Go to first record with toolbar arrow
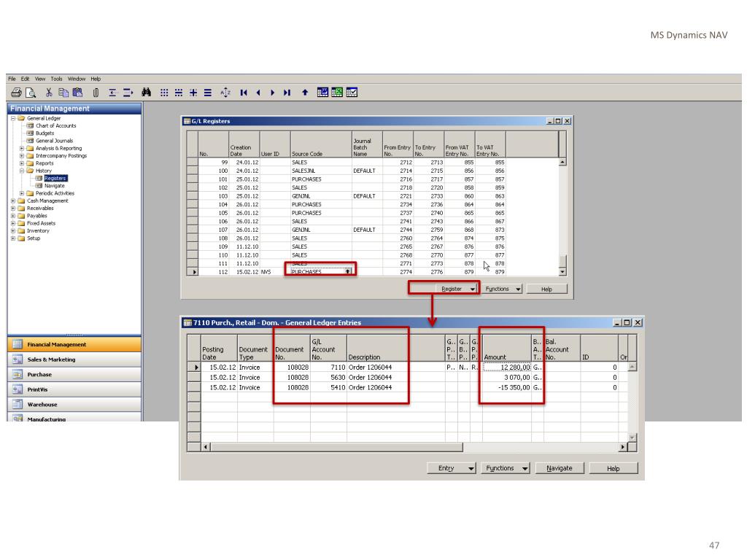 244,93
